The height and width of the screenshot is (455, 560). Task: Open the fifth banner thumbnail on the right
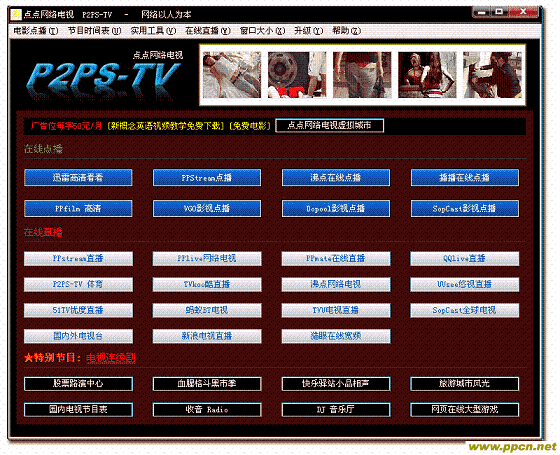pyautogui.click(x=492, y=75)
